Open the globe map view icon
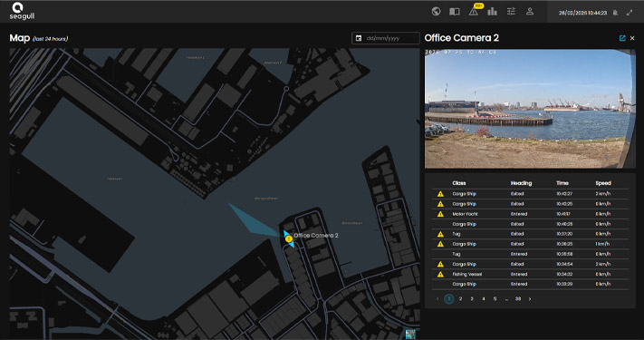 (x=437, y=12)
